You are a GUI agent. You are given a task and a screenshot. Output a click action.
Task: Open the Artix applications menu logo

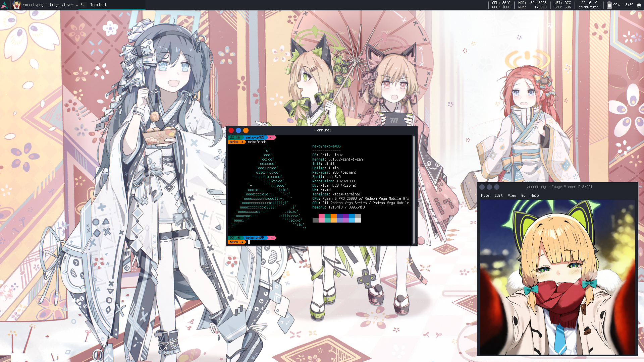pyautogui.click(x=4, y=5)
